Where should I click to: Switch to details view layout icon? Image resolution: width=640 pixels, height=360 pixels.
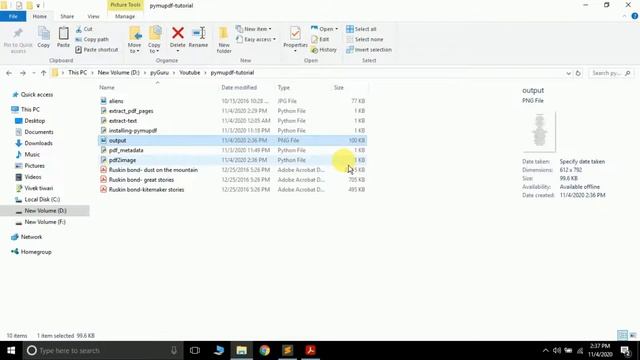tap(622, 335)
